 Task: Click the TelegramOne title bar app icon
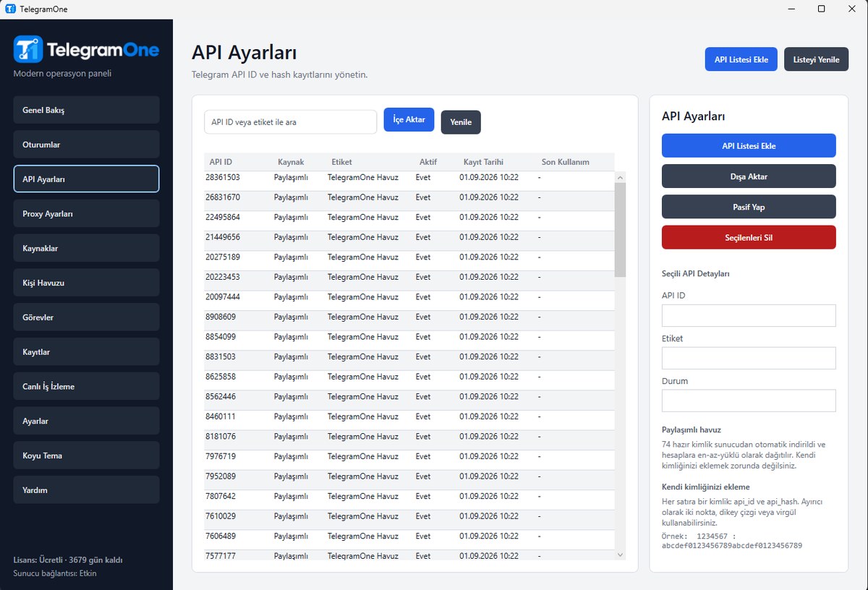[x=10, y=9]
